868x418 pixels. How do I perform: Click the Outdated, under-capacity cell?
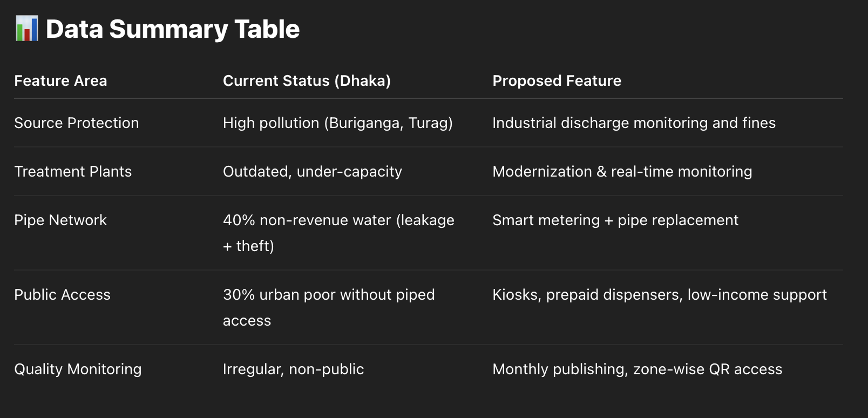coord(313,172)
